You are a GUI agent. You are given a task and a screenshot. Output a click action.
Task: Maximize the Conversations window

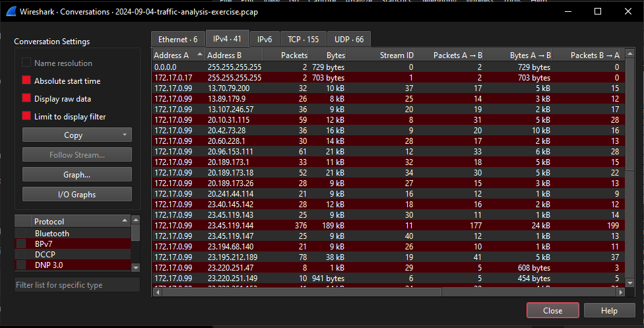pos(598,11)
